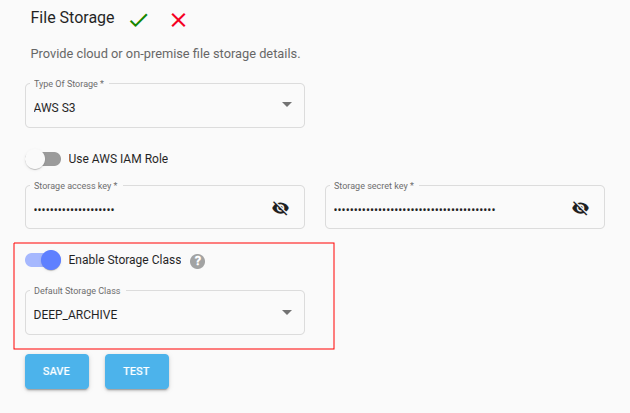The height and width of the screenshot is (413, 630).
Task: Click the Use AWS IAM Role label
Action: [x=125, y=158]
